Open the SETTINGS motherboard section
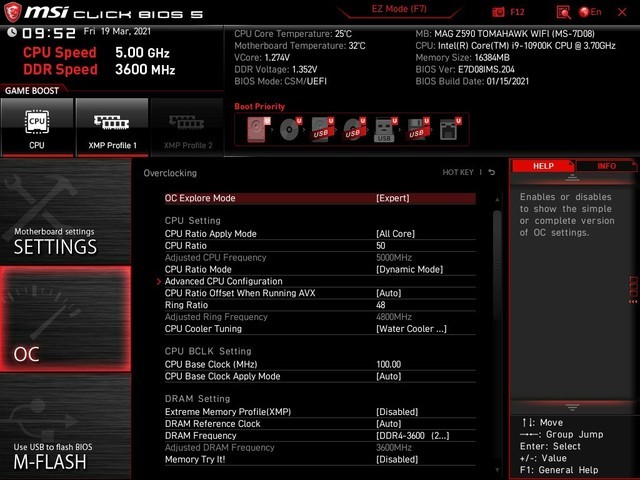 (65, 212)
